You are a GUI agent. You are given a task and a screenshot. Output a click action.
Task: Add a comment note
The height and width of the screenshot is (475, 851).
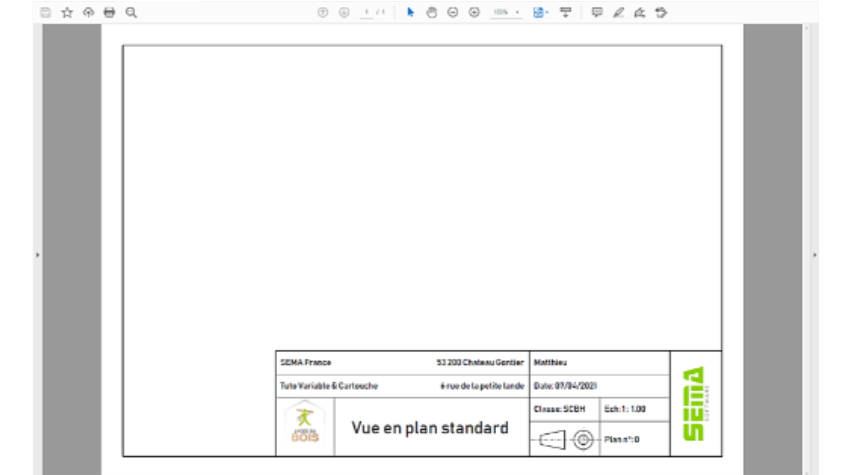tap(597, 12)
